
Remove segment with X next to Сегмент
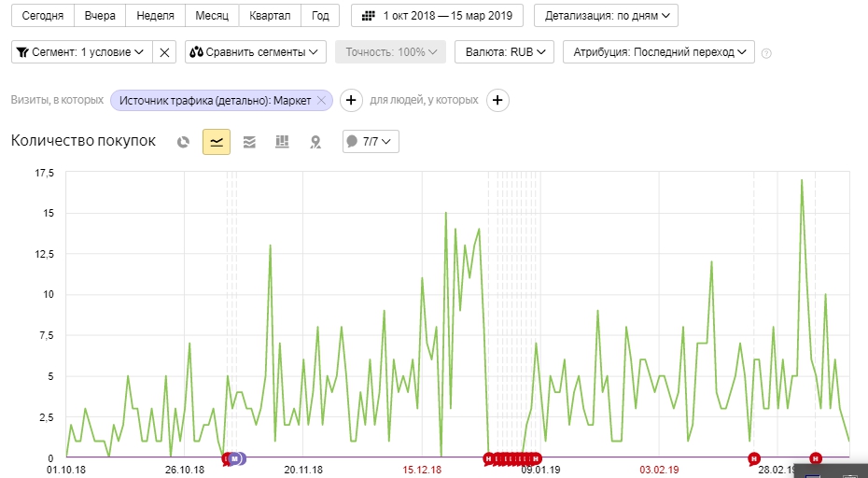(165, 52)
